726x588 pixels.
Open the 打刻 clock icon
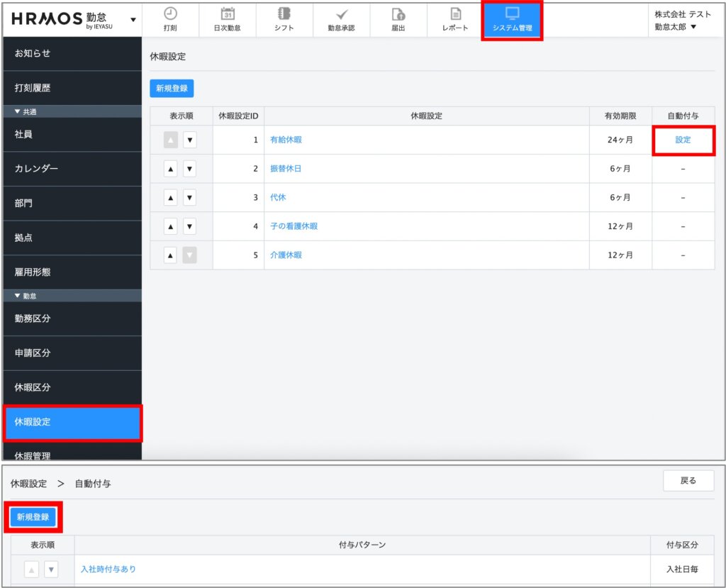point(170,14)
